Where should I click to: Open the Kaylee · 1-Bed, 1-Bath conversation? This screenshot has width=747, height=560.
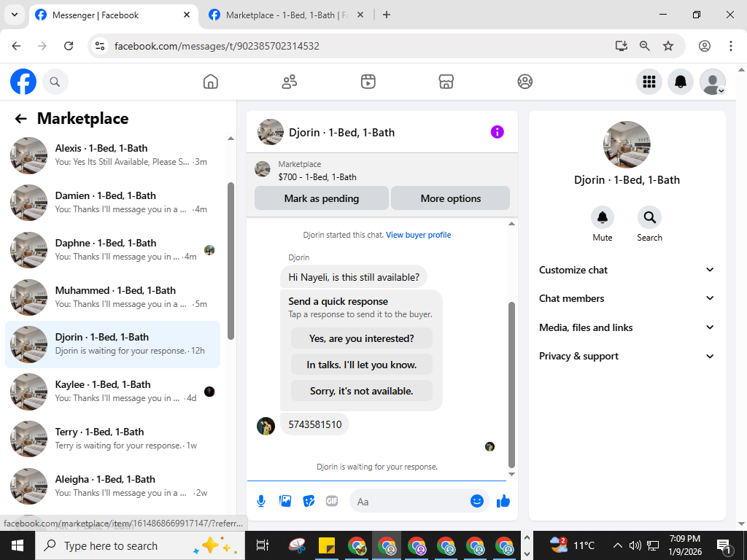point(113,392)
